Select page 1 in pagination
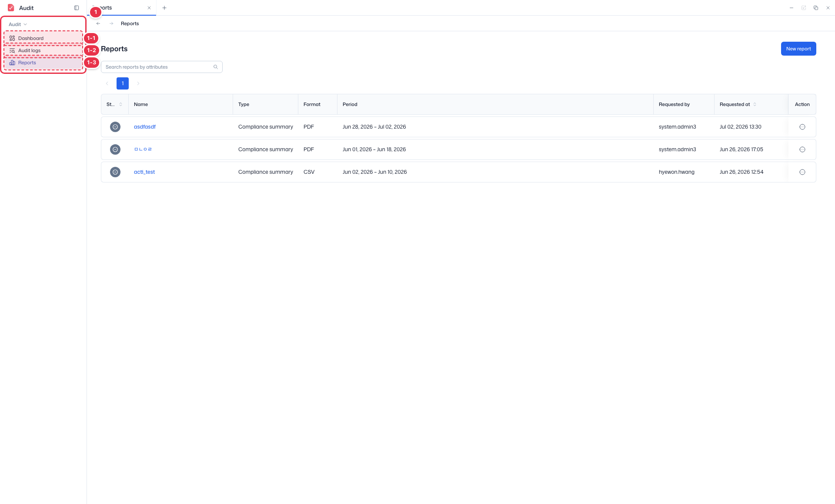835x504 pixels. tap(123, 83)
